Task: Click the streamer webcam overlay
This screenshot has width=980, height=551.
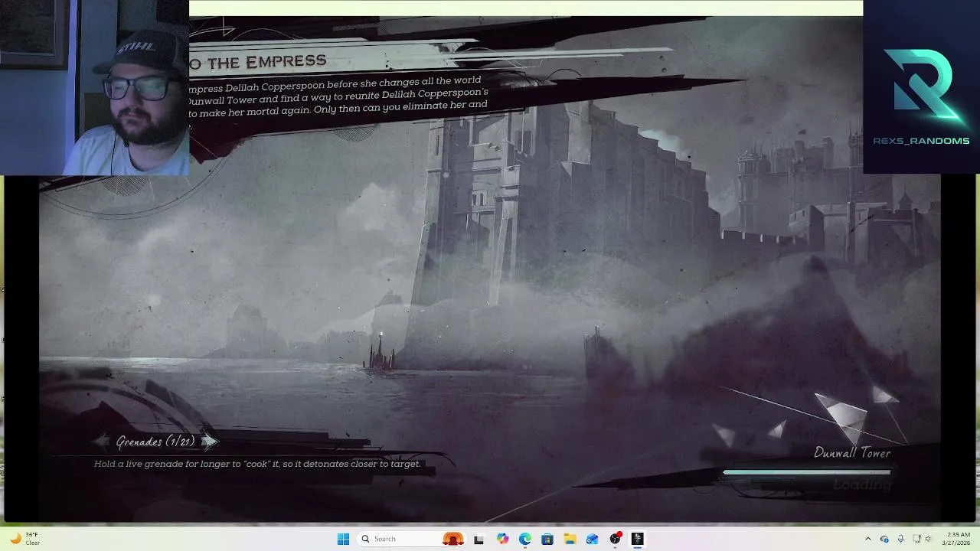Action: tap(94, 87)
